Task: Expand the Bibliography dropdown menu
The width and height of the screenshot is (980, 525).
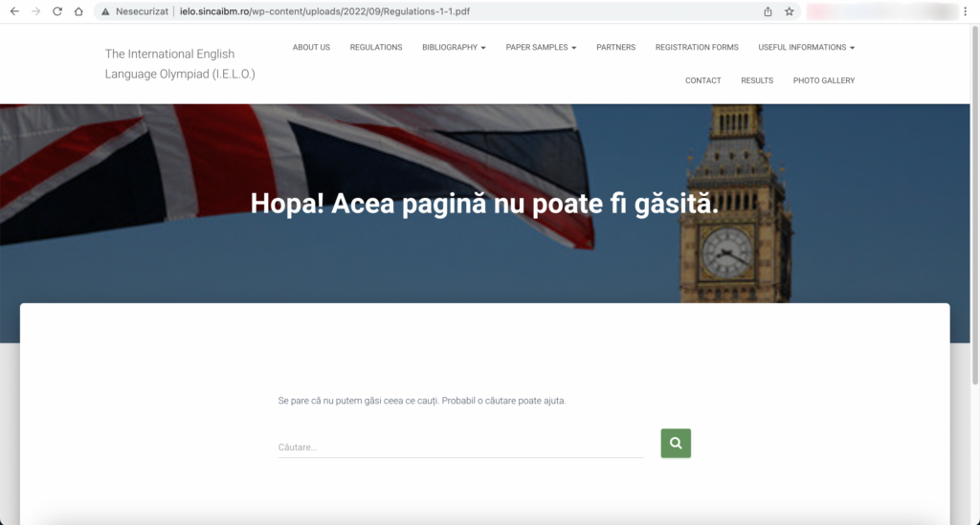Action: click(454, 47)
